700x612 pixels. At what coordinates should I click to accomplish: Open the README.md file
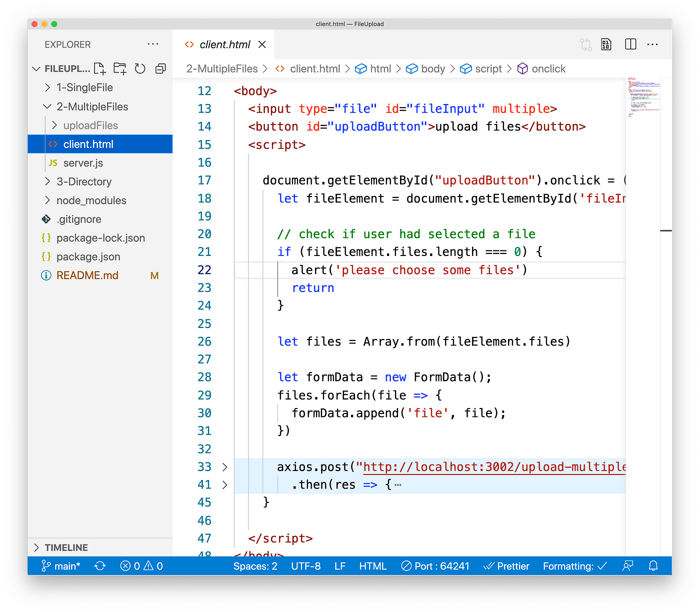click(x=100, y=275)
